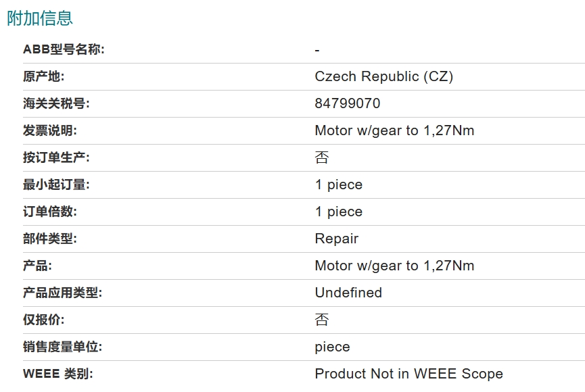This screenshot has height=392, width=585.
Task: Click the Repair part type value
Action: tap(337, 239)
